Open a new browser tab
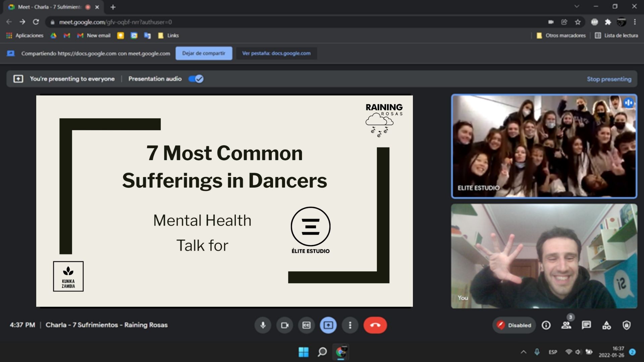644x362 pixels. click(113, 7)
